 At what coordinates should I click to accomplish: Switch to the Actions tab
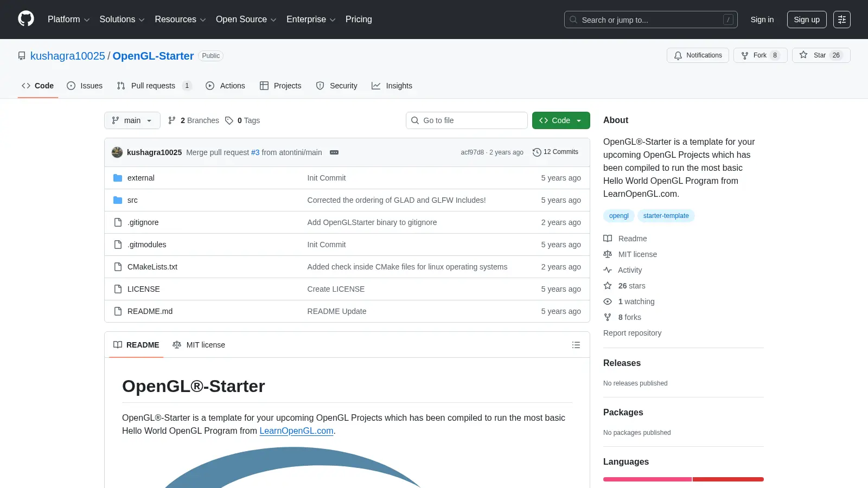click(225, 86)
